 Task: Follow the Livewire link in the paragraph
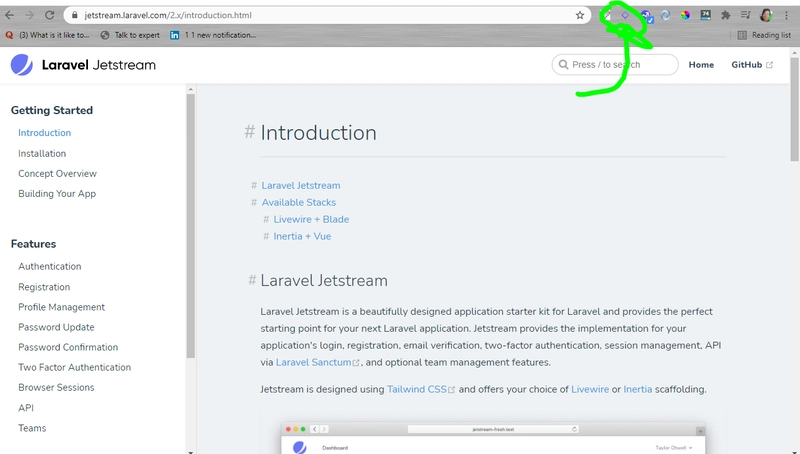coord(590,389)
